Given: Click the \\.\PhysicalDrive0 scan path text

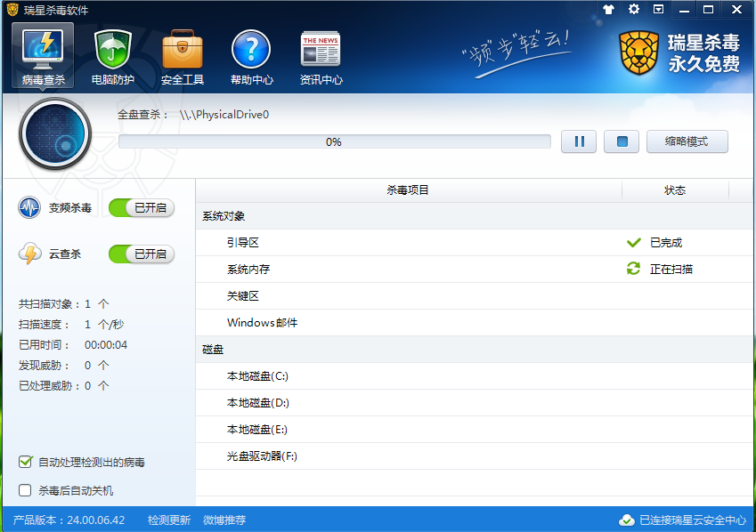Looking at the screenshot, I should click(x=224, y=115).
